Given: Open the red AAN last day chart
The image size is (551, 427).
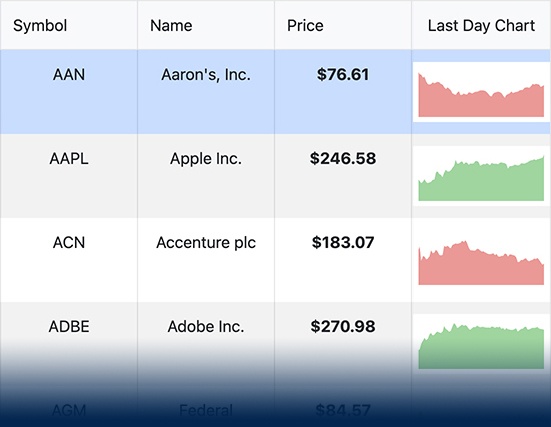Looking at the screenshot, I should [x=481, y=92].
